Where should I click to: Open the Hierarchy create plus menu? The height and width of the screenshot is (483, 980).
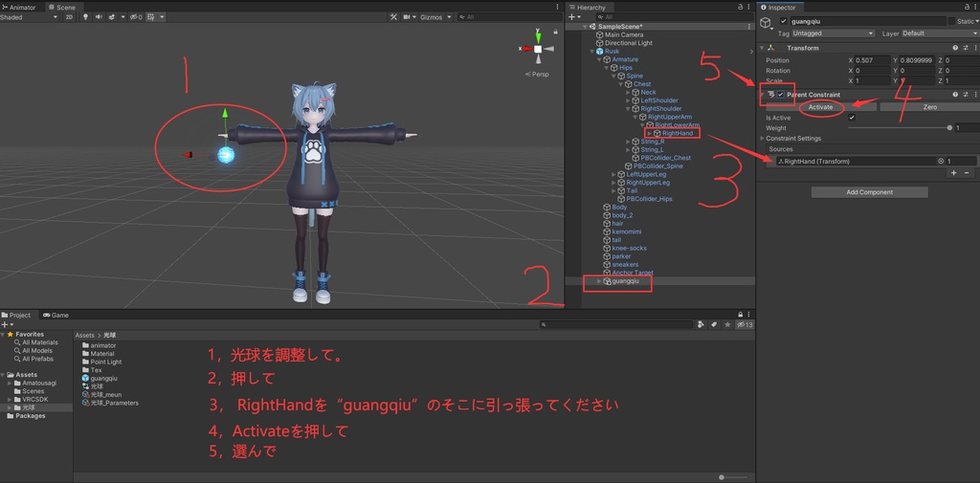pos(573,17)
